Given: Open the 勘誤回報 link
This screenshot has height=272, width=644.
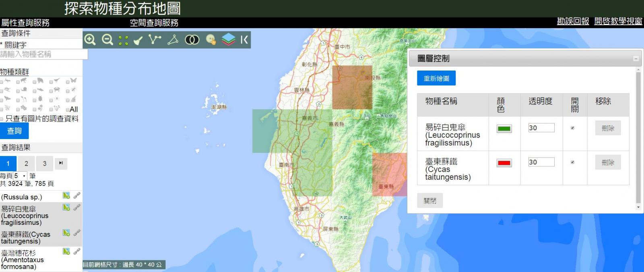Looking at the screenshot, I should 573,21.
